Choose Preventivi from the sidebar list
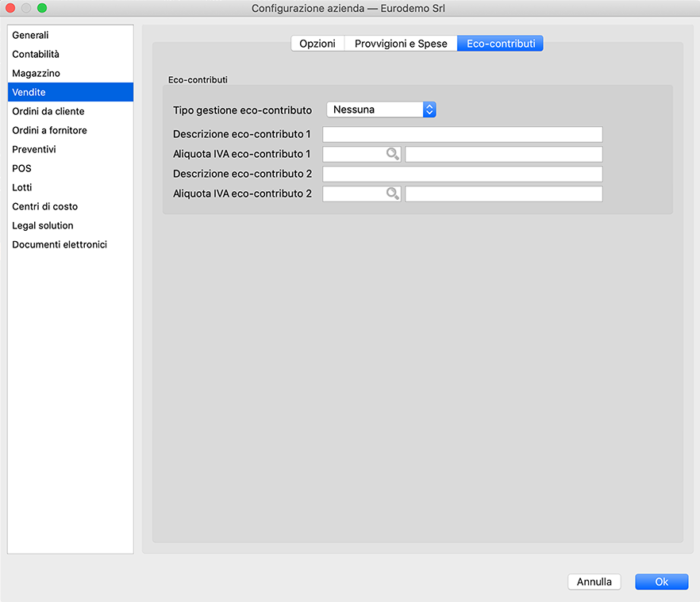This screenshot has height=602, width=700. click(x=34, y=150)
